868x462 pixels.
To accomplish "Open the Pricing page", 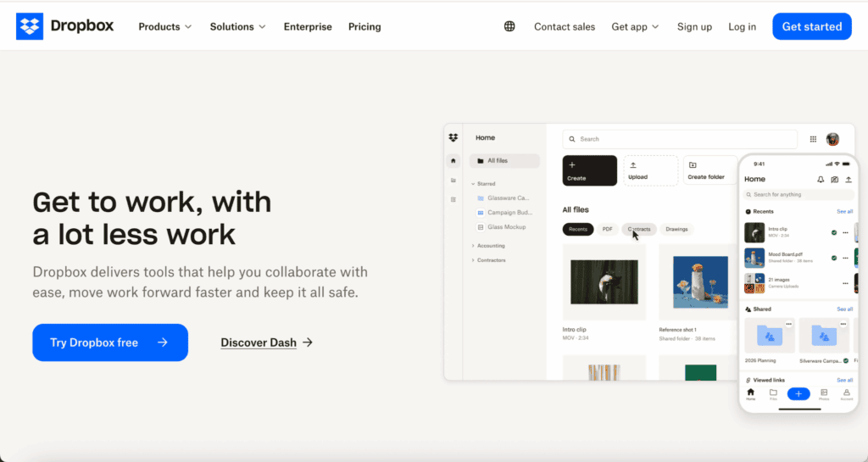I will (x=364, y=26).
